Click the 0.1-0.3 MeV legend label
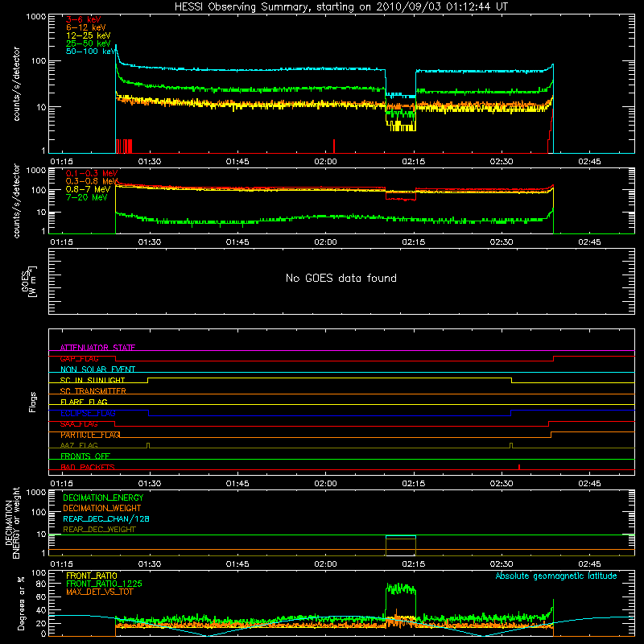Image resolution: width=644 pixels, height=644 pixels. click(x=92, y=173)
